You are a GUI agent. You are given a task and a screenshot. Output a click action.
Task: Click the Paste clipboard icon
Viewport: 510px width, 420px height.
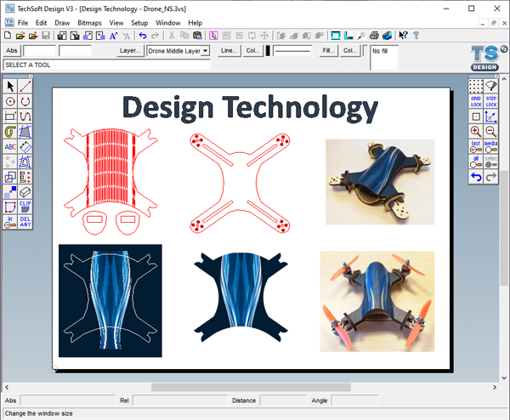tap(197, 36)
